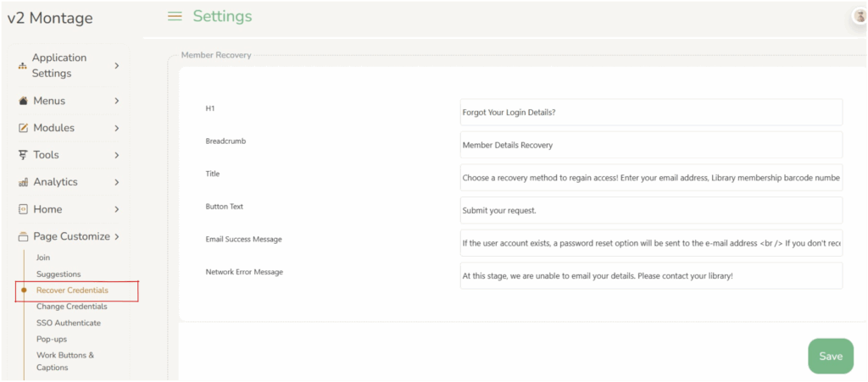The width and height of the screenshot is (868, 382).
Task: Click the Application Settings sidebar icon
Action: pyautogui.click(x=22, y=66)
